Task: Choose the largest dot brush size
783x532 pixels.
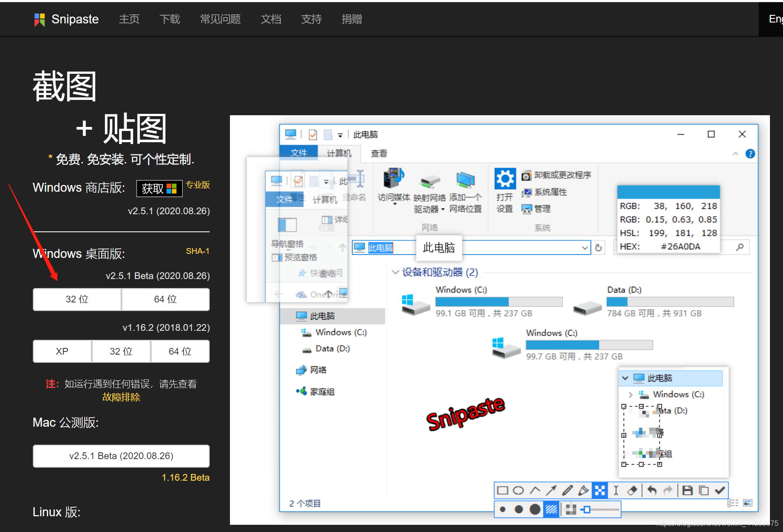Action: 535,509
